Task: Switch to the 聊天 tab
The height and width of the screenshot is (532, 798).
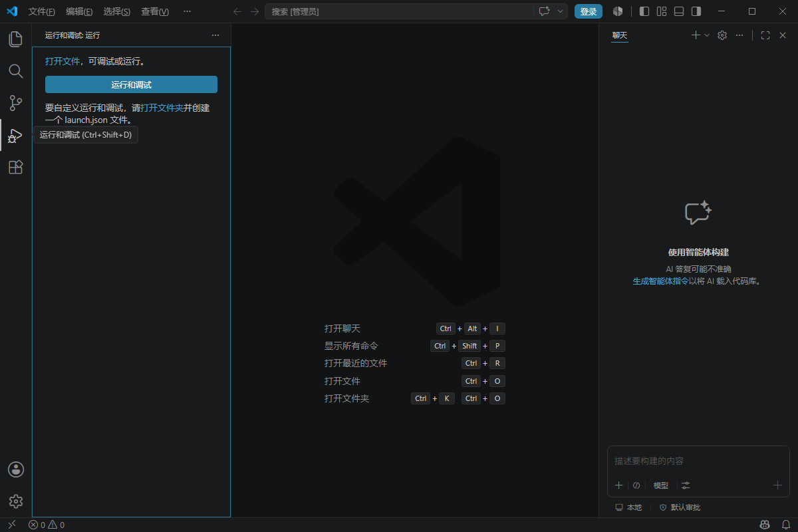Action: 620,35
